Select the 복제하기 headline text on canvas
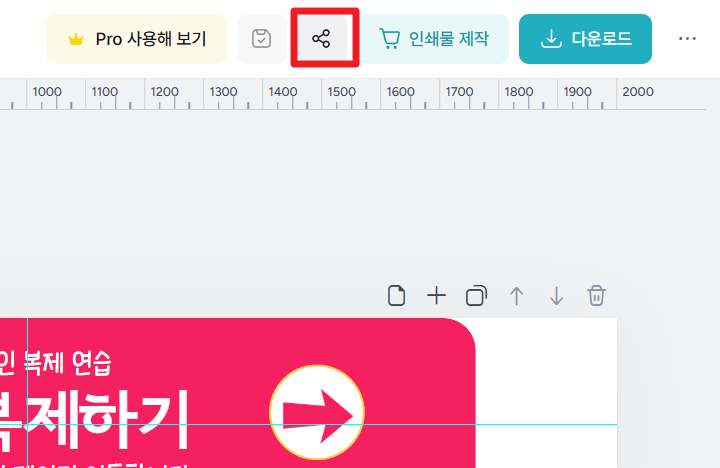Viewport: 720px width, 468px height. coord(94,420)
